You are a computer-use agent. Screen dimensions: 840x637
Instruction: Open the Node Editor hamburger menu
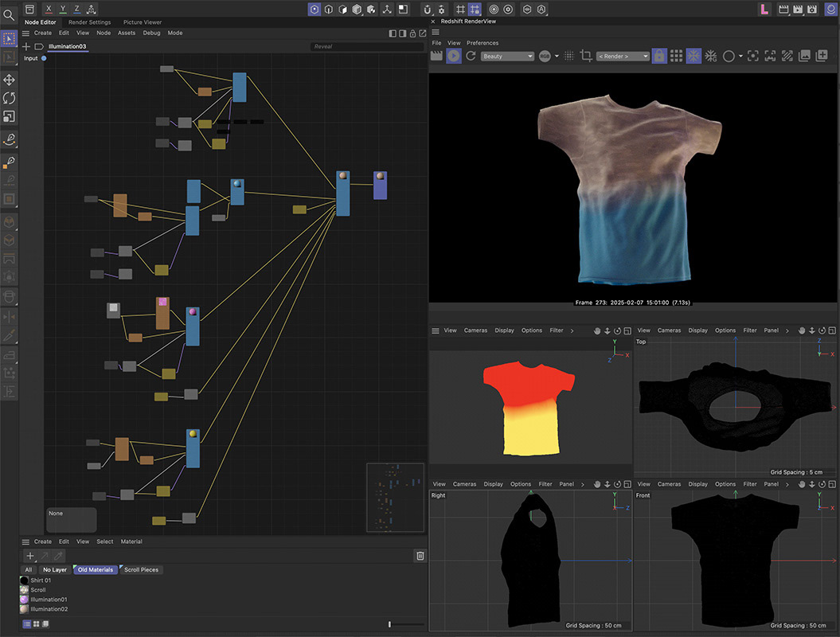coord(25,33)
